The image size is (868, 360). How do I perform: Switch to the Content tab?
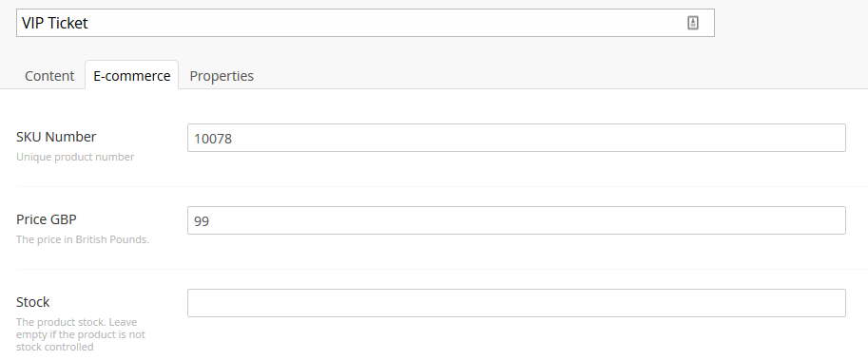[x=49, y=76]
